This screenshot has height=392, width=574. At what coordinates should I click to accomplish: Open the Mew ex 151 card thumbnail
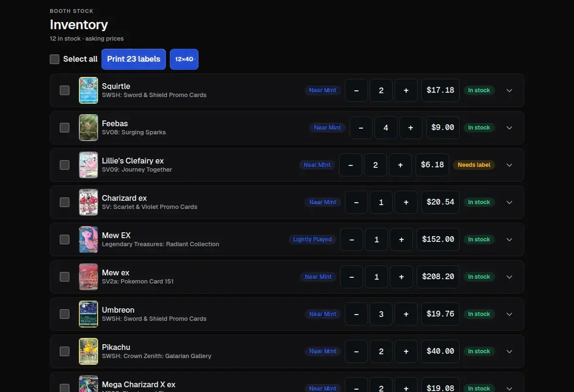pos(88,277)
